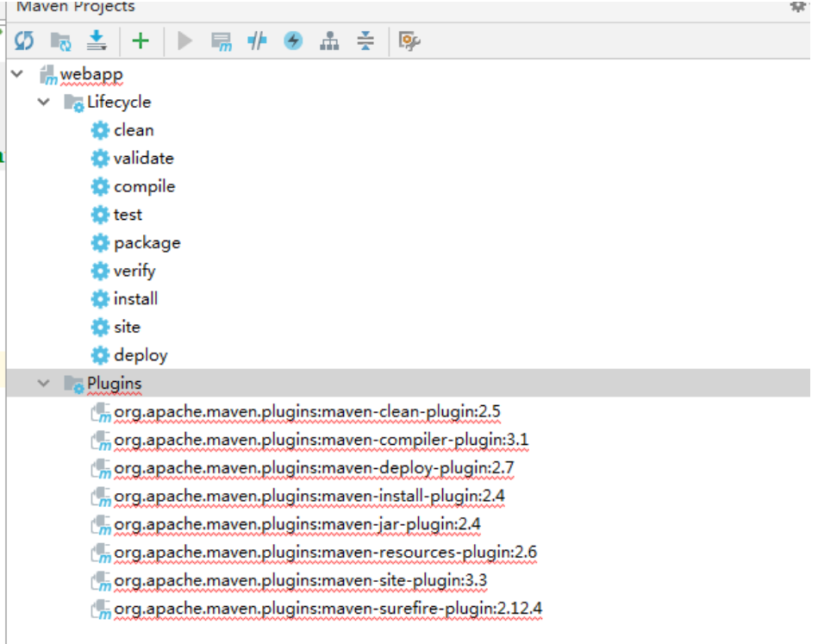Click plugin icon beside maven-resources-plugin

(x=101, y=553)
